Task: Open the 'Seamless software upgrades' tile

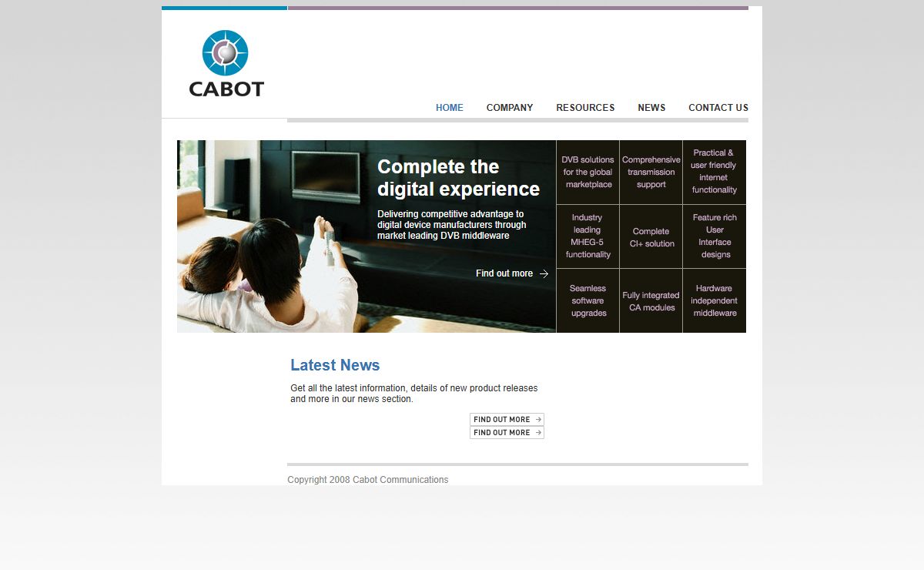Action: [588, 300]
